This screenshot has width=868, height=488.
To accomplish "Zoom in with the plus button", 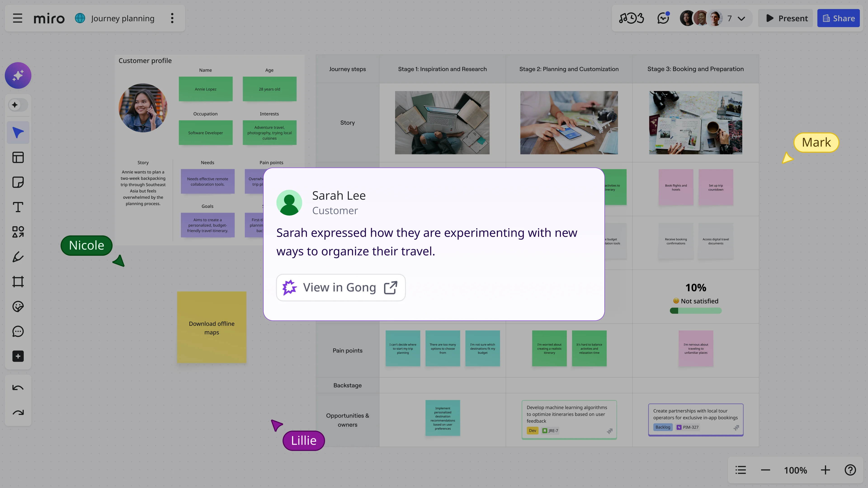I will (x=825, y=470).
